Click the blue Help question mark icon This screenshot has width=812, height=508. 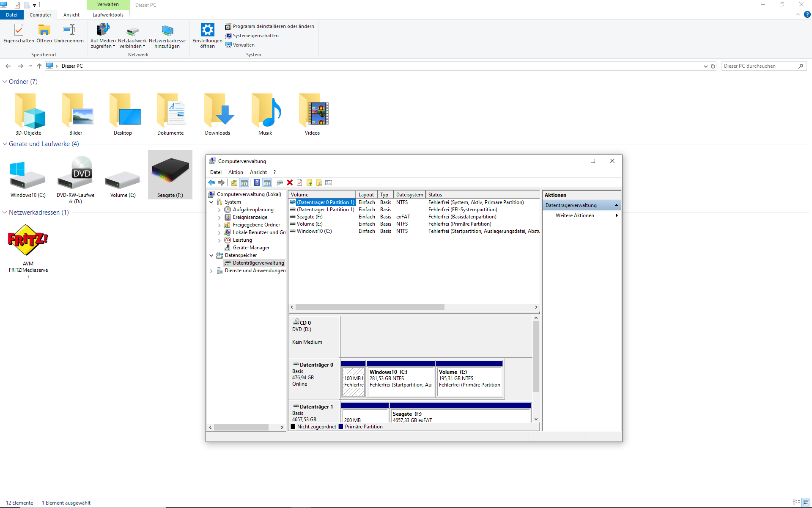point(257,182)
